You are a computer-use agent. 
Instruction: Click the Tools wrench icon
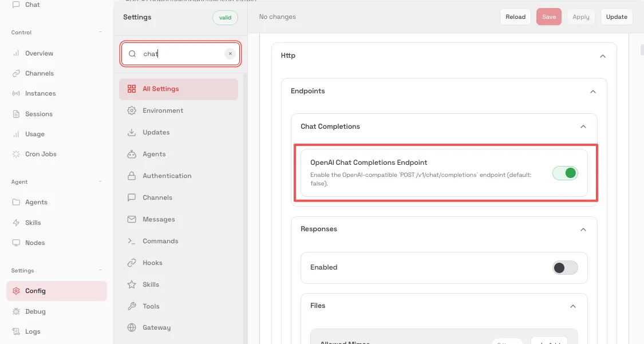pyautogui.click(x=132, y=306)
